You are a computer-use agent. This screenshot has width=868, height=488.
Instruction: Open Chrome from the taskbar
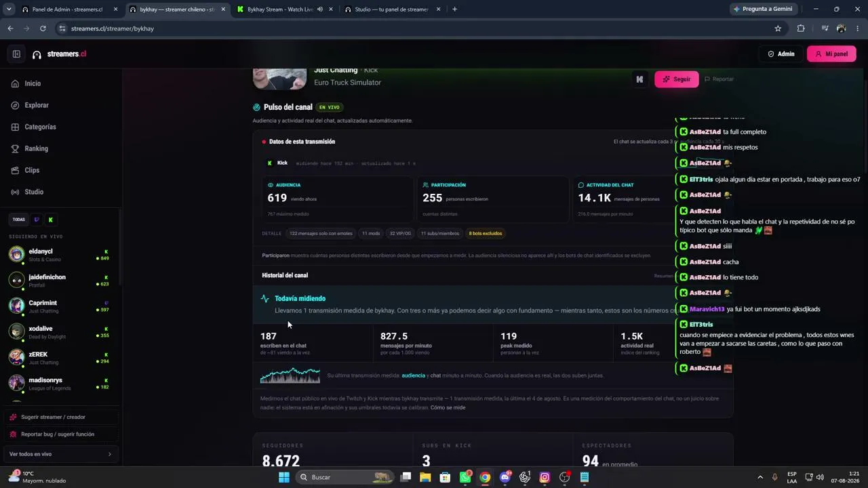485,477
